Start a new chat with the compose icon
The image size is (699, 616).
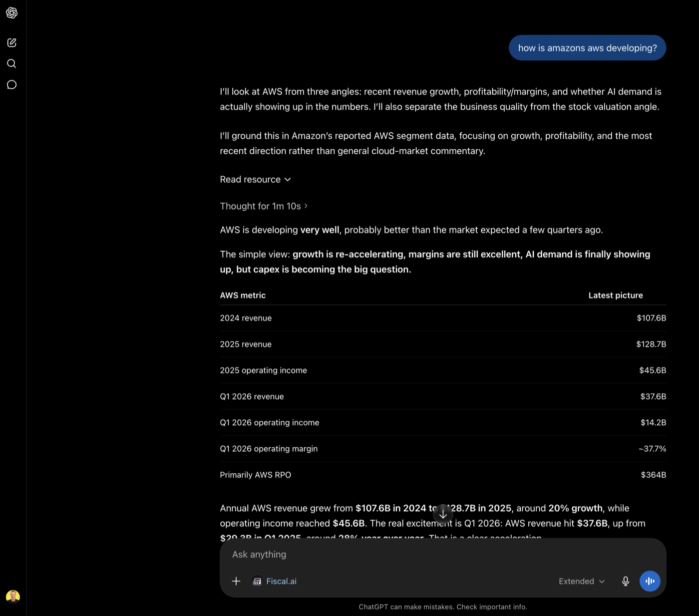click(12, 42)
